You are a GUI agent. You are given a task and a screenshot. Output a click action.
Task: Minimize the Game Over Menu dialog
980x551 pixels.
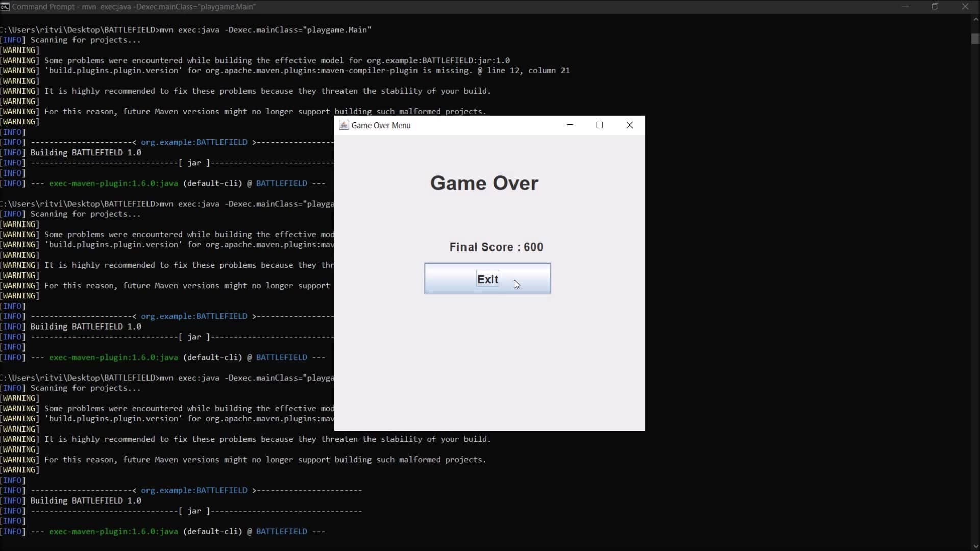[x=570, y=125]
